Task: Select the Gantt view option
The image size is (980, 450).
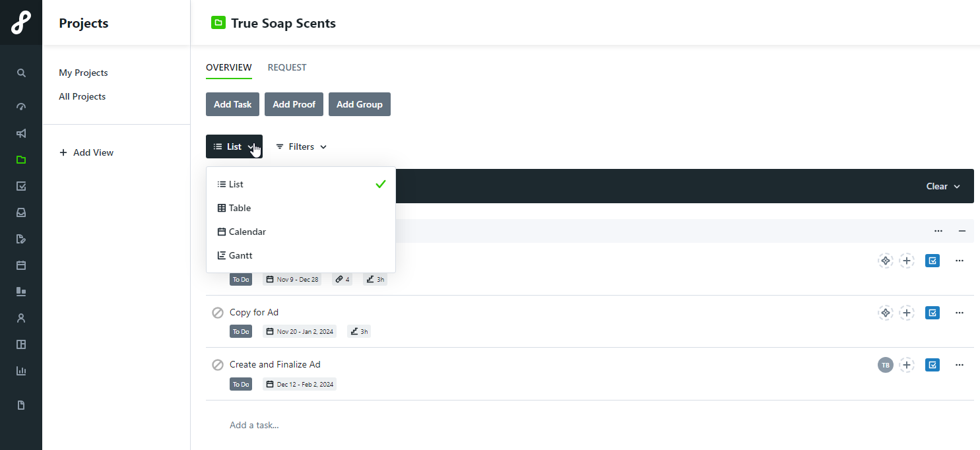Action: pyautogui.click(x=240, y=255)
